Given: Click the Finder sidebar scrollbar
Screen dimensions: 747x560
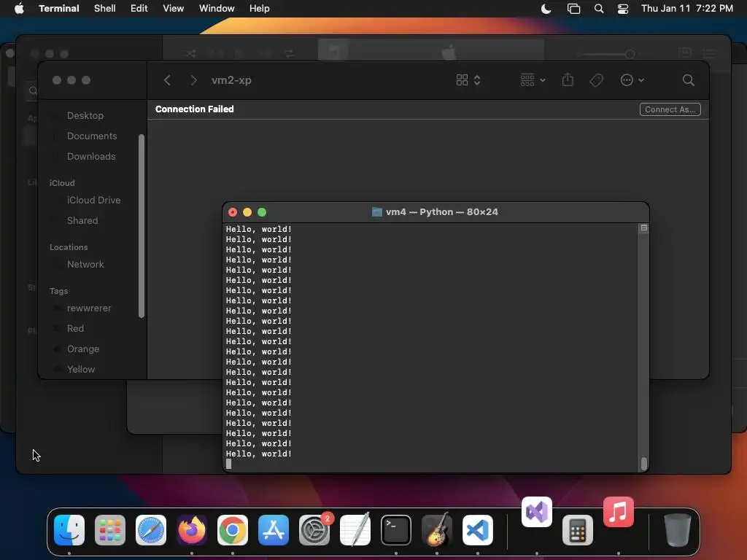Looking at the screenshot, I should coord(141,226).
